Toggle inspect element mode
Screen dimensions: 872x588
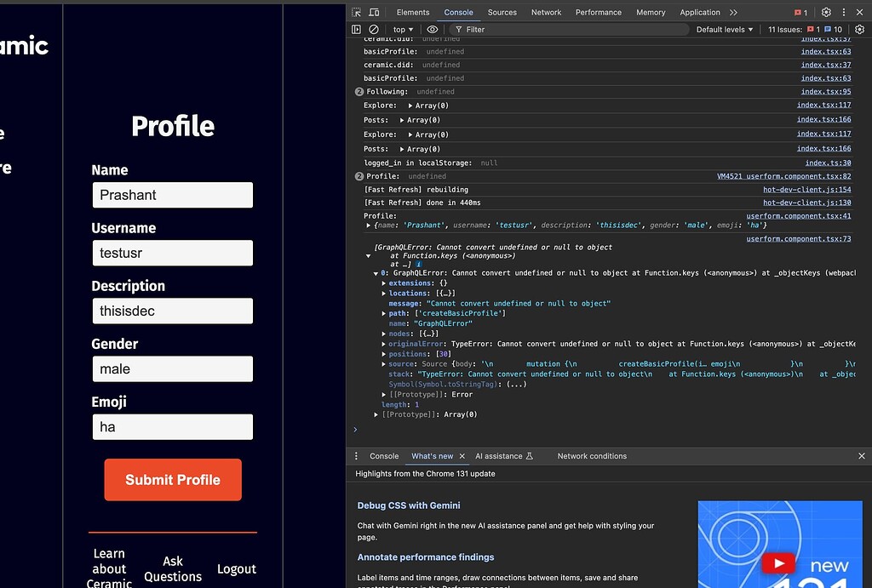pyautogui.click(x=357, y=12)
